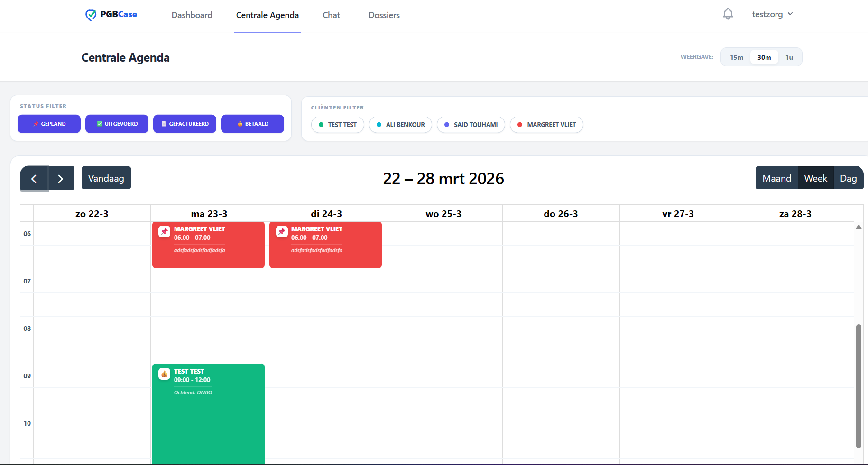Switch to the Maand calendar view

(776, 179)
